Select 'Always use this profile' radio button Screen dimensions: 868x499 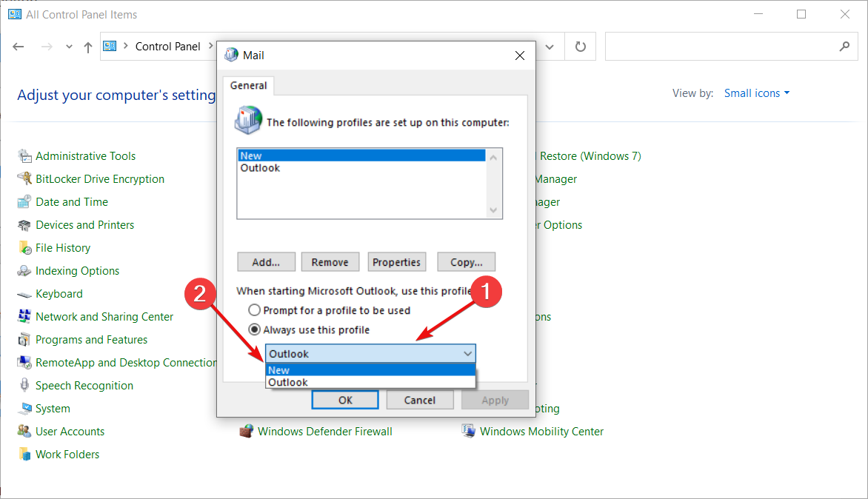click(254, 329)
